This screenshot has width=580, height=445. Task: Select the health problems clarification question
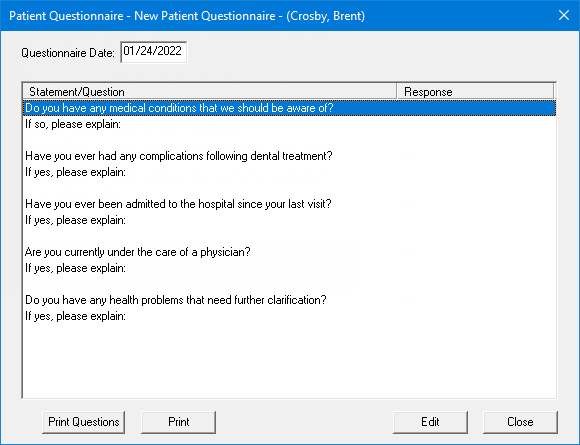tap(289, 300)
